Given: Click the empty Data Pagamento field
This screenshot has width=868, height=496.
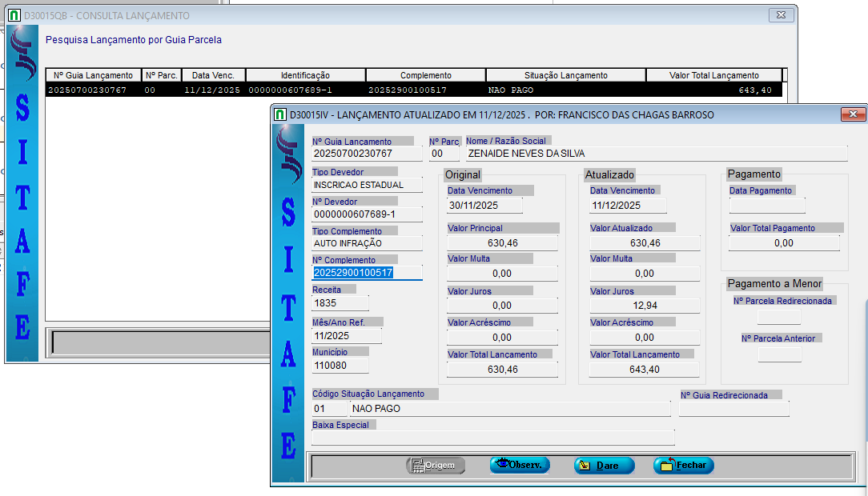Looking at the screenshot, I should pyautogui.click(x=766, y=205).
